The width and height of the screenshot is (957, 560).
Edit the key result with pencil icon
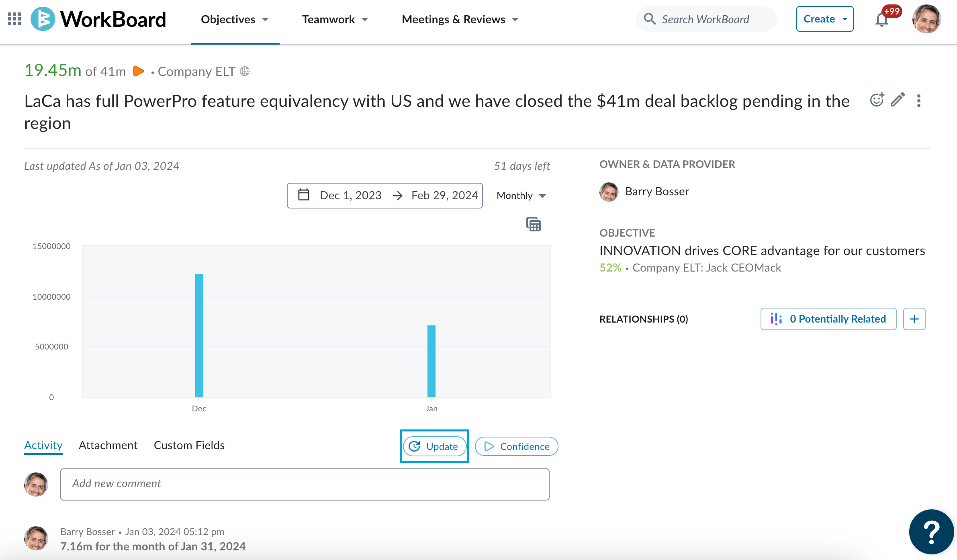click(898, 100)
